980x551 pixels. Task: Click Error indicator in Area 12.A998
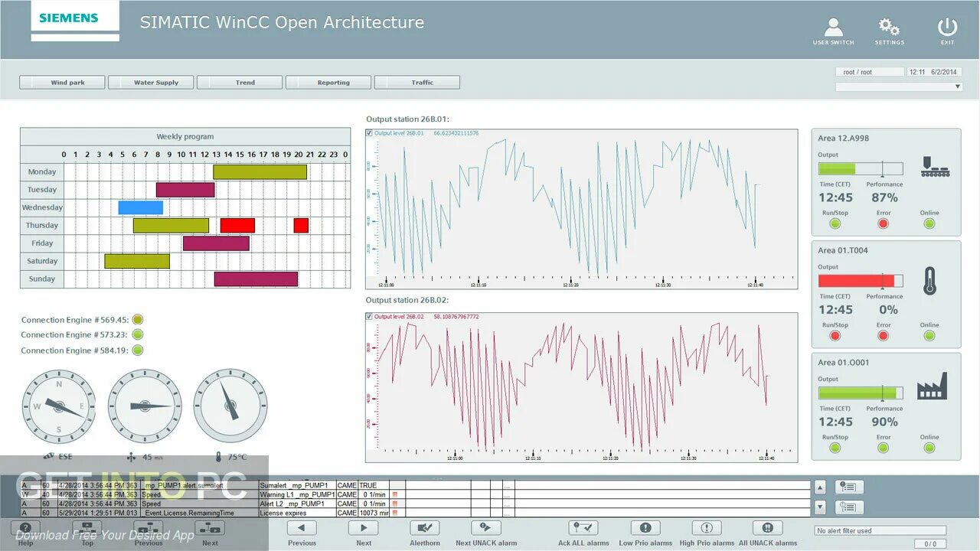[884, 223]
